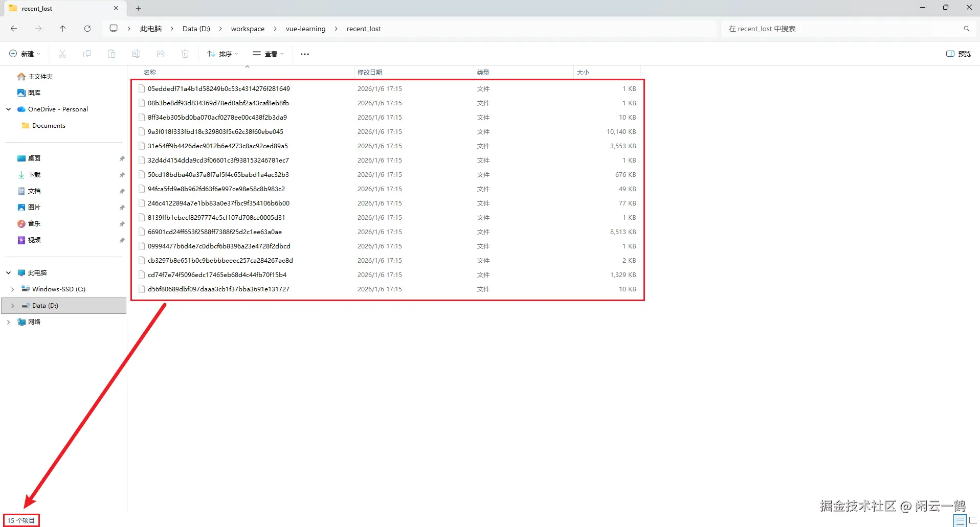Expand the 网络 tree node
This screenshot has height=527, width=980.
(9, 322)
